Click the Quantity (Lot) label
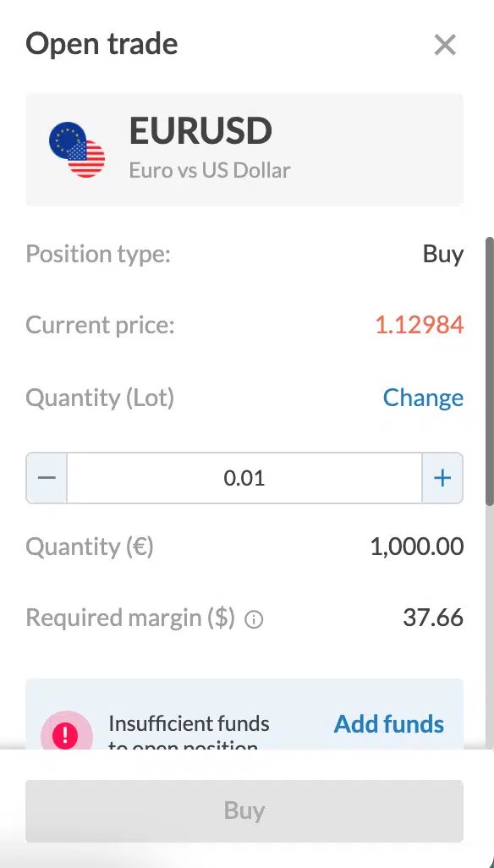The image size is (494, 868). click(x=100, y=398)
